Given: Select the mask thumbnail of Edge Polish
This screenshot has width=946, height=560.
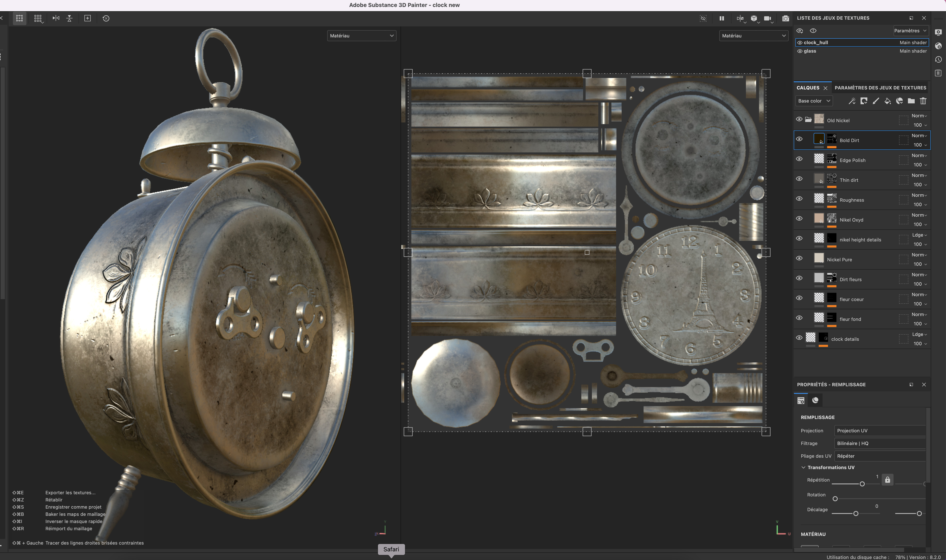Looking at the screenshot, I should (832, 158).
